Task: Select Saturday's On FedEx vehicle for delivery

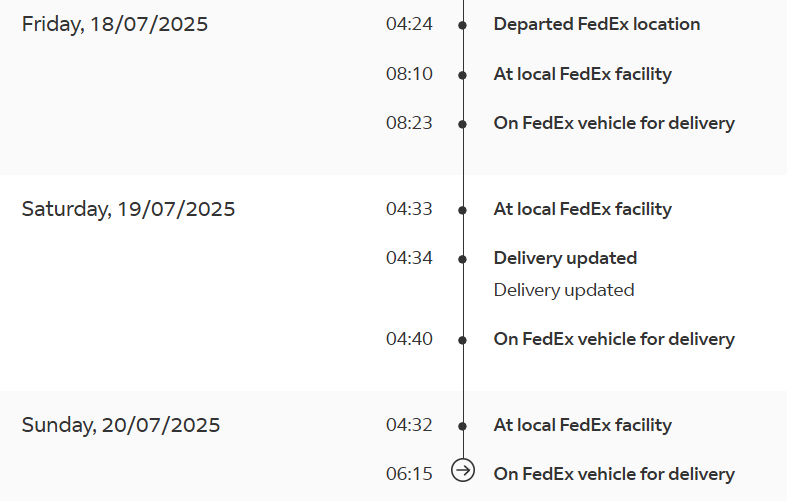Action: (614, 339)
